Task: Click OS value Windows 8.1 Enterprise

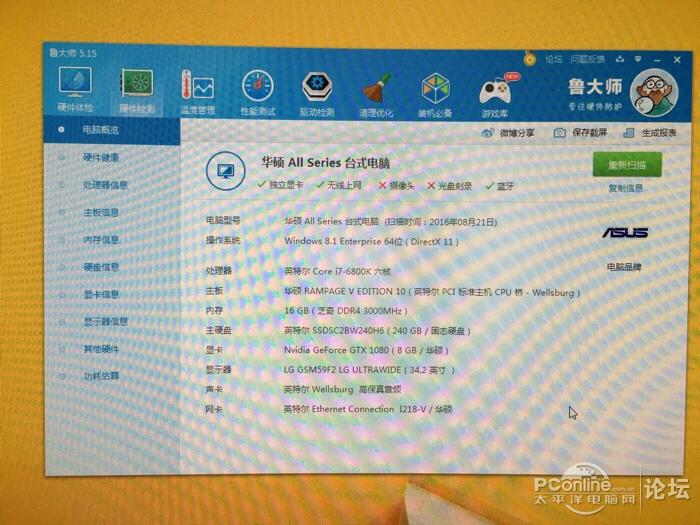Action: 371,242
